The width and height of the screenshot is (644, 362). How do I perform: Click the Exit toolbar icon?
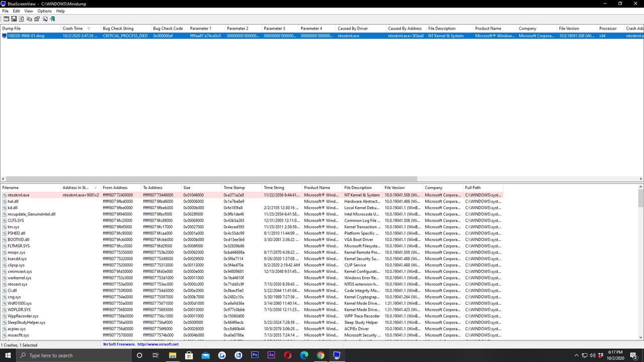(x=52, y=19)
